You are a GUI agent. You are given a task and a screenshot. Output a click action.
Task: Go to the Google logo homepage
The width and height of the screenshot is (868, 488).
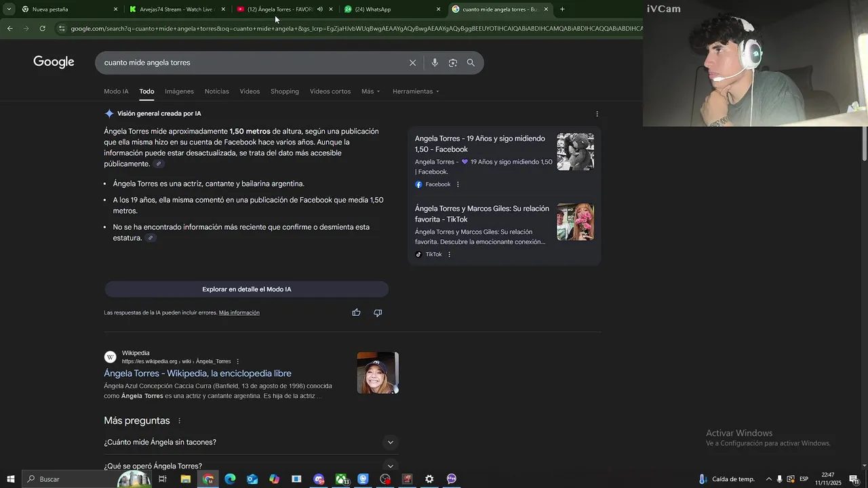(x=54, y=62)
